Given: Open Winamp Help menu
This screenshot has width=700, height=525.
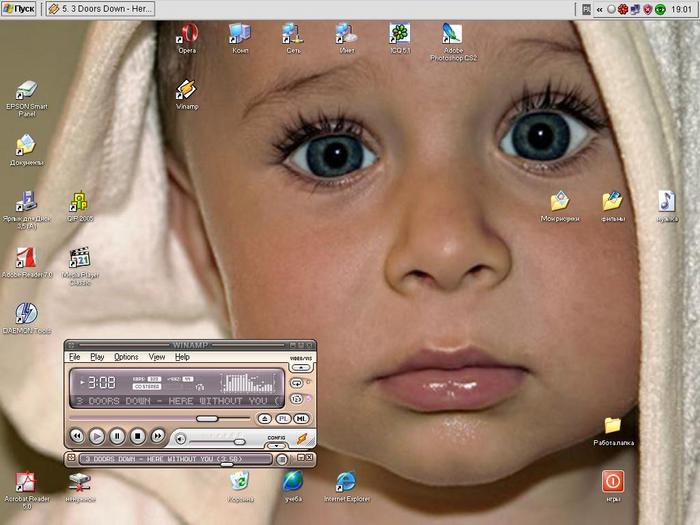Looking at the screenshot, I should (182, 357).
